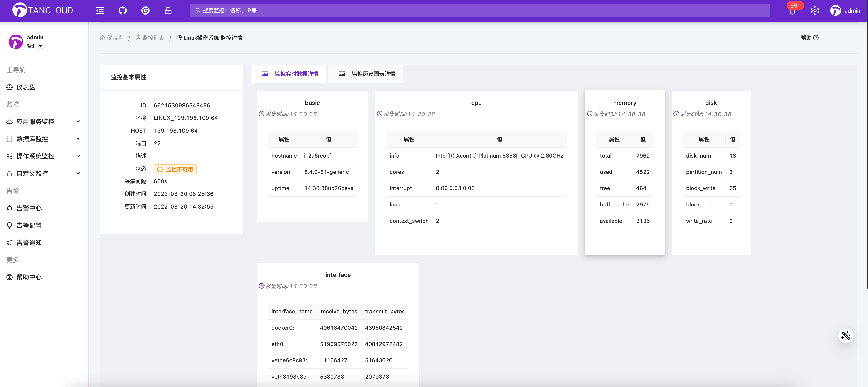Click the sidebar collapse menu icon
868x387 pixels.
(100, 10)
